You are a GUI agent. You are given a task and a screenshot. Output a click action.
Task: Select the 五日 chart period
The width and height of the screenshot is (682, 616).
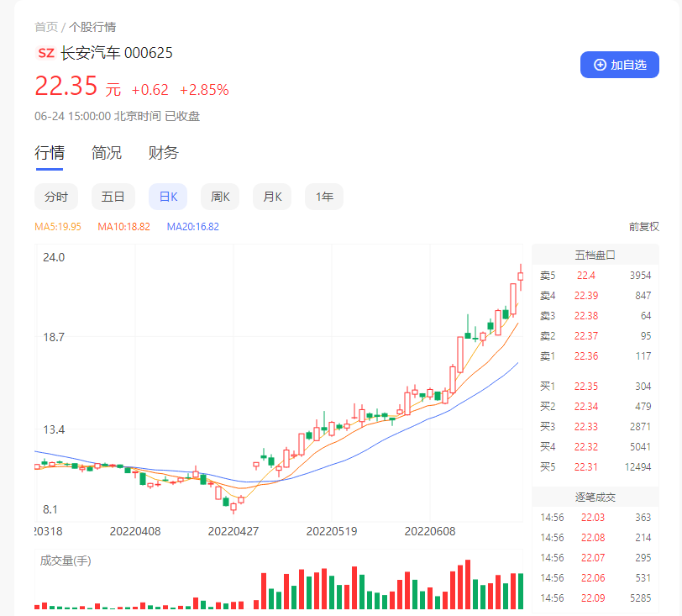tap(113, 197)
